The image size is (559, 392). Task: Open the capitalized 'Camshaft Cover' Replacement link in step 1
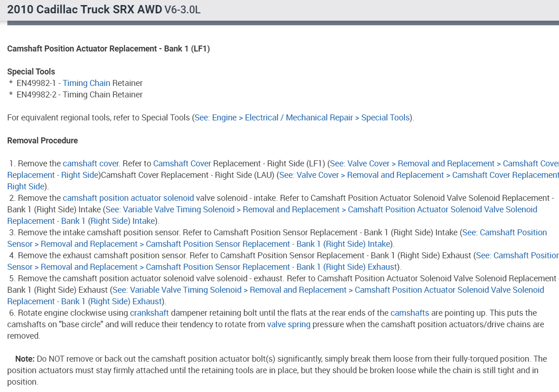coord(182,164)
